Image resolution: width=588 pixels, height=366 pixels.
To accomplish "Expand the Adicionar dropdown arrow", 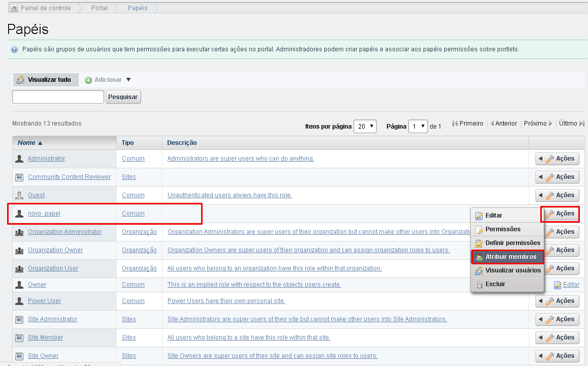I will [x=128, y=80].
